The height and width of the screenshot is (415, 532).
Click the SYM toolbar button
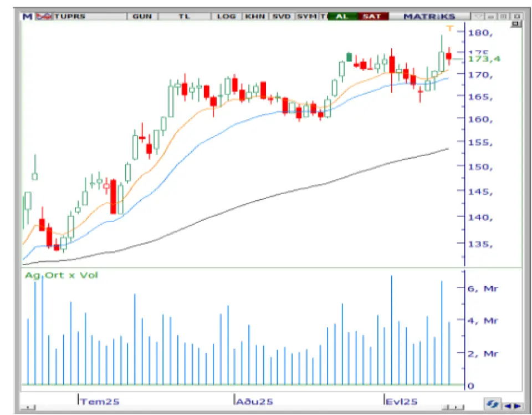pyautogui.click(x=306, y=16)
